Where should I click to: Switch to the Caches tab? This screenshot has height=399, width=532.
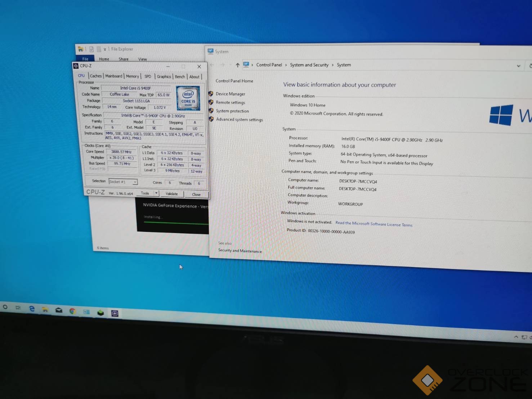coord(96,76)
